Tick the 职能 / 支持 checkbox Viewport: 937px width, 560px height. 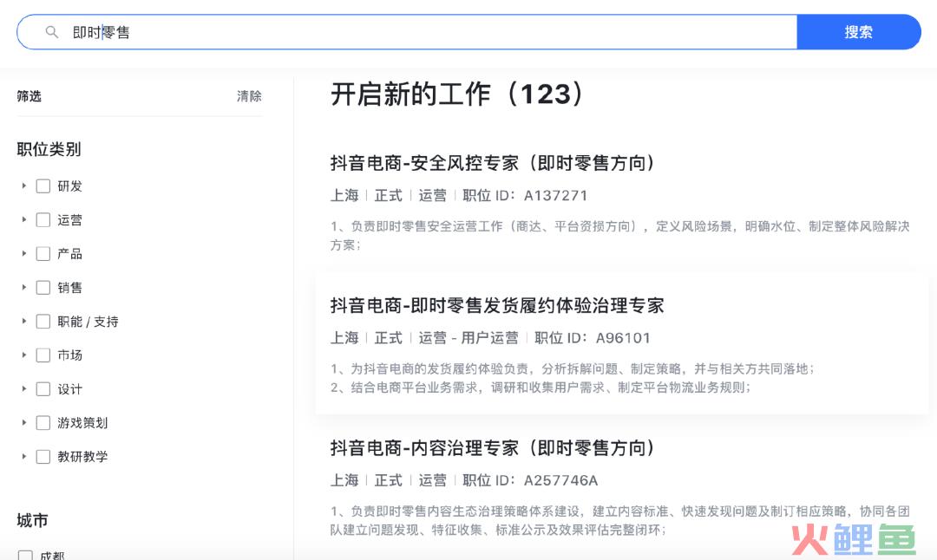coord(43,322)
